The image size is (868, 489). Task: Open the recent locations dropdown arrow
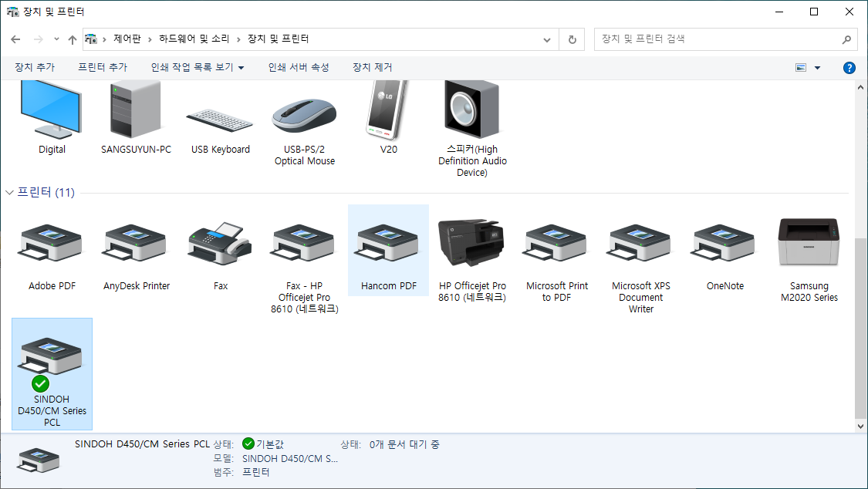click(56, 39)
